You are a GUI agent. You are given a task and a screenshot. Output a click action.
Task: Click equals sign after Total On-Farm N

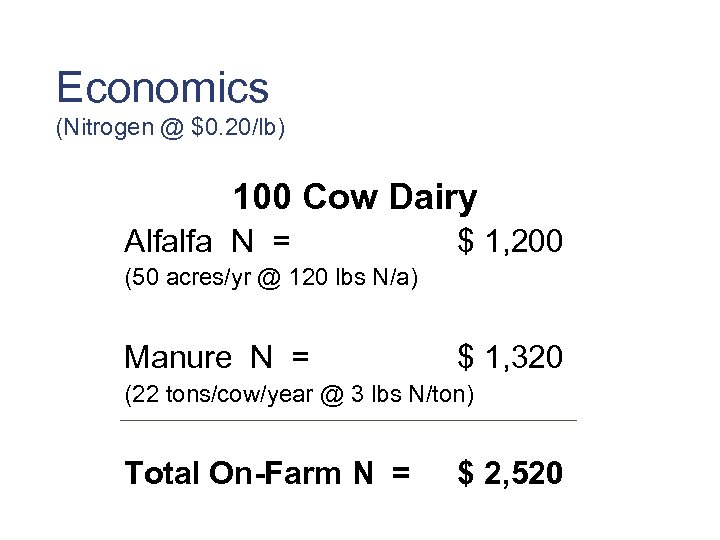click(400, 473)
